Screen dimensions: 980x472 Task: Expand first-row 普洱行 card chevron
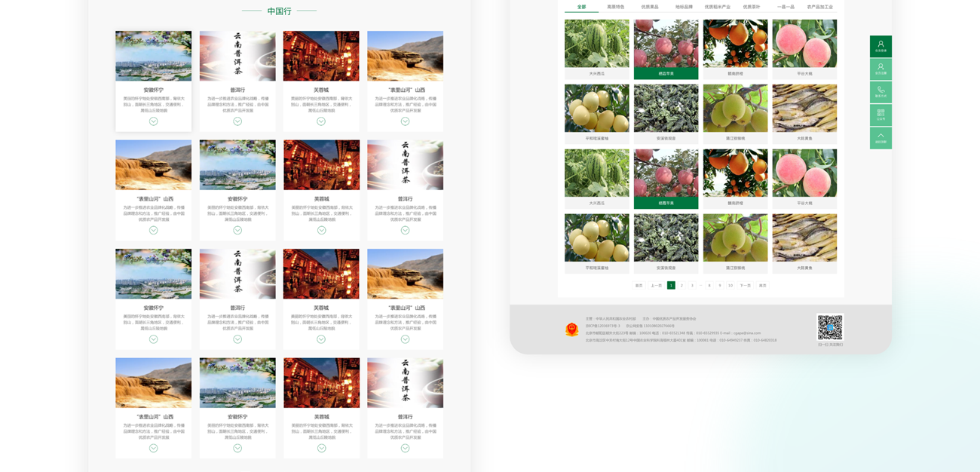click(237, 121)
